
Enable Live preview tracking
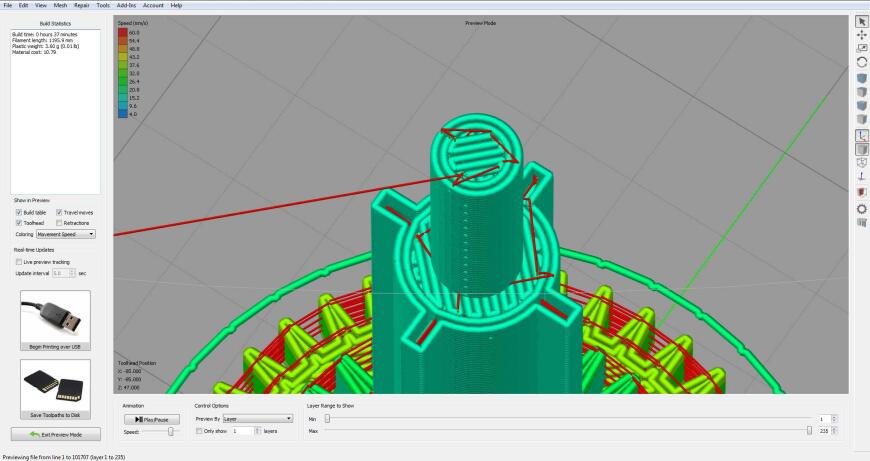[19, 262]
